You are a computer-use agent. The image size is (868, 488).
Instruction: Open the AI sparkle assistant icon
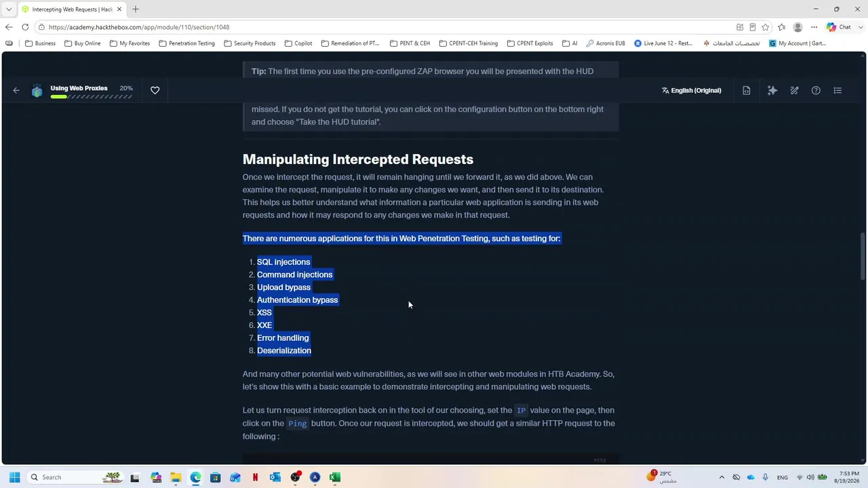tap(772, 90)
